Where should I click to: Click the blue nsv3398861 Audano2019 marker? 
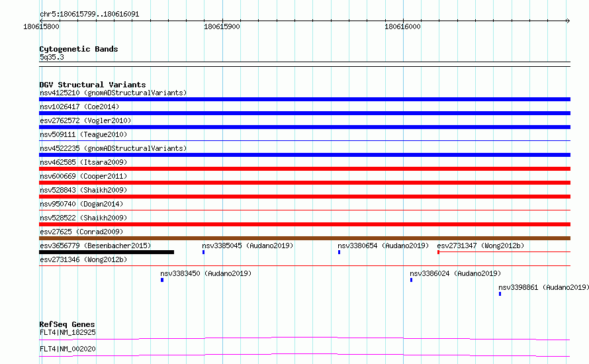tap(500, 294)
